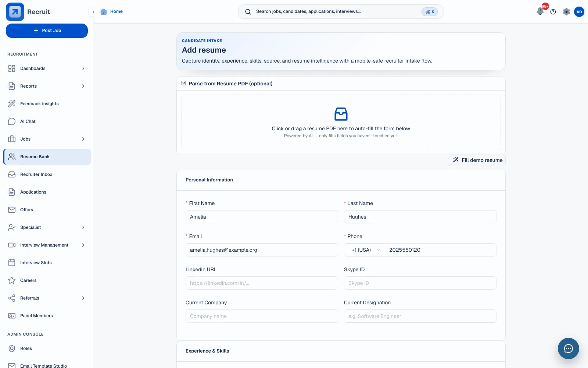Open Resume Bank in the sidebar
Viewport: 588px width, 368px height.
click(47, 157)
